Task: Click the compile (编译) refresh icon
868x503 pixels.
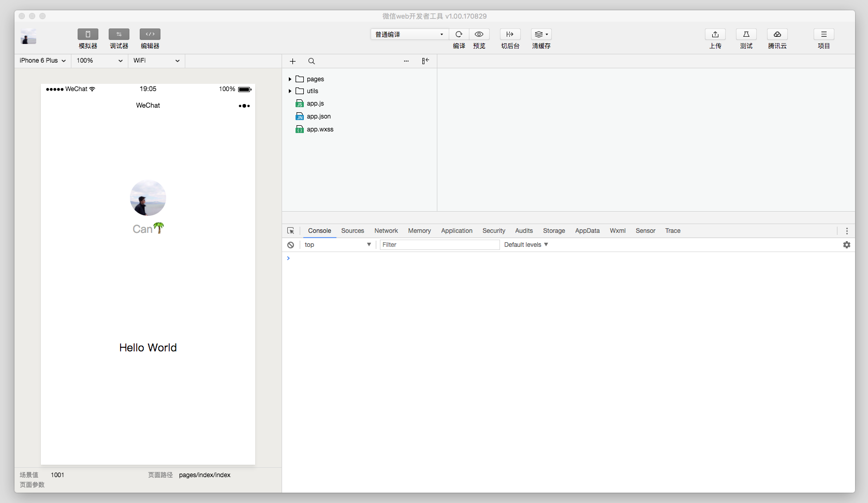Action: (x=459, y=35)
